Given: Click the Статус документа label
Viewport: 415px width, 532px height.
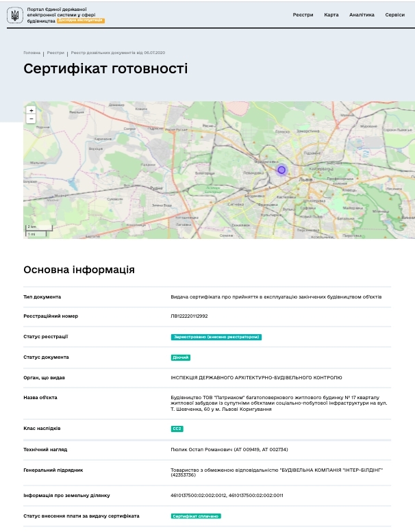Looking at the screenshot, I should tap(46, 357).
